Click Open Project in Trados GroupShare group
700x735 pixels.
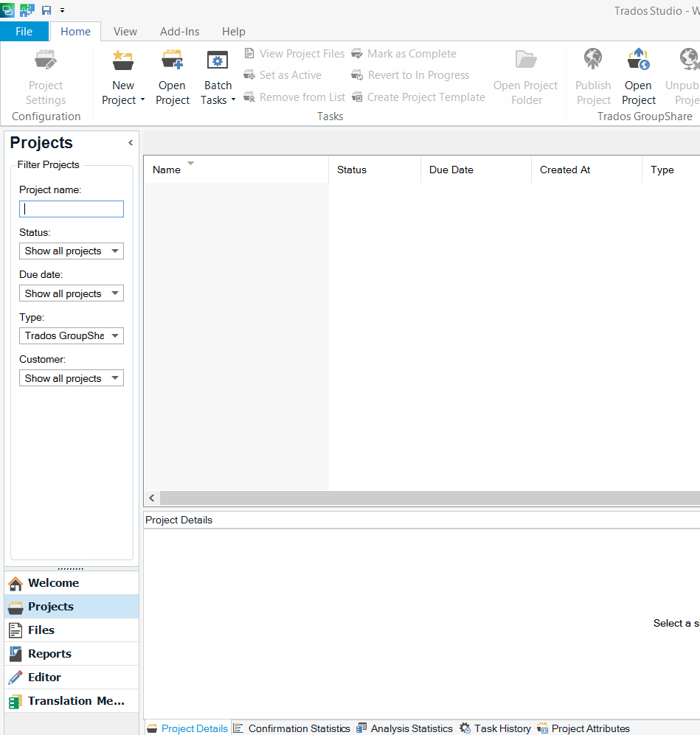click(639, 78)
